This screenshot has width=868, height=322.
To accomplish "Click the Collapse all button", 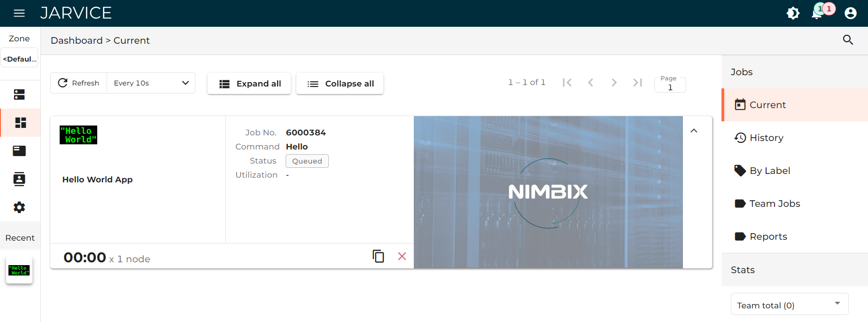I will point(340,84).
